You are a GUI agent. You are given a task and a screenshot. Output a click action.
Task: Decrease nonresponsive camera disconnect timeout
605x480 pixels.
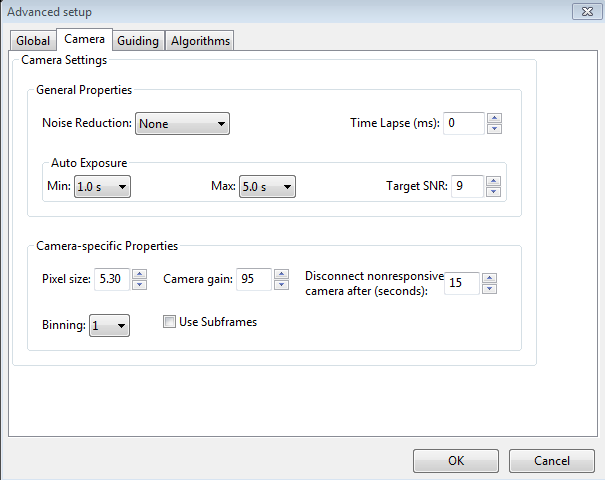[489, 289]
